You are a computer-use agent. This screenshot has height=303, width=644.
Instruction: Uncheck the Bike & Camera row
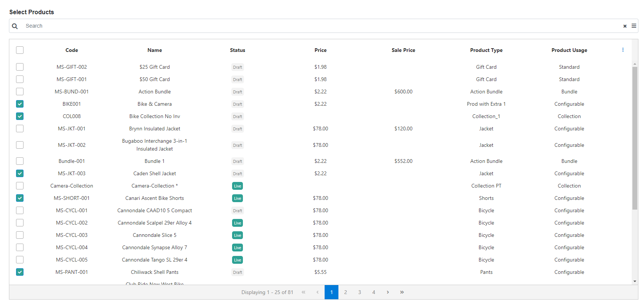click(x=20, y=104)
